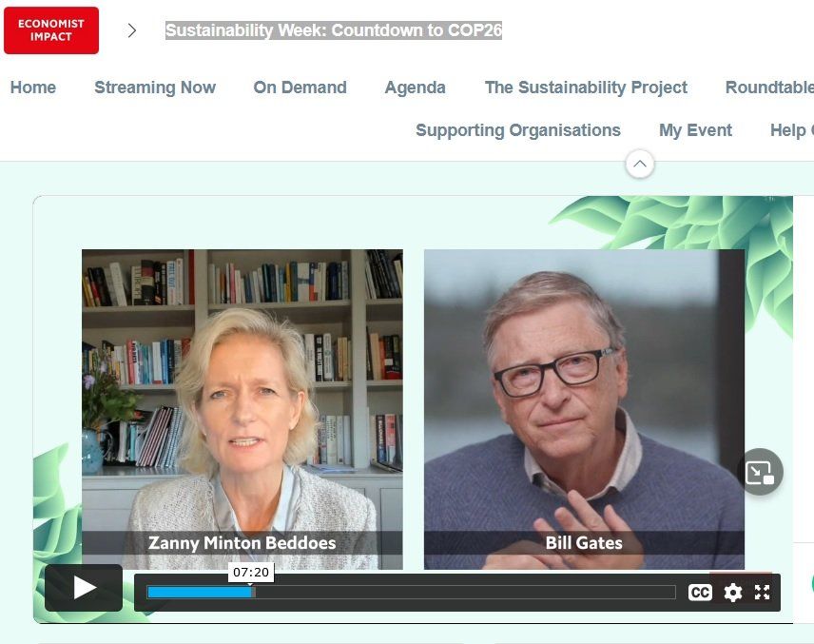Screen dimensions: 814x644
Task: Open the Agenda page
Action: [x=415, y=88]
